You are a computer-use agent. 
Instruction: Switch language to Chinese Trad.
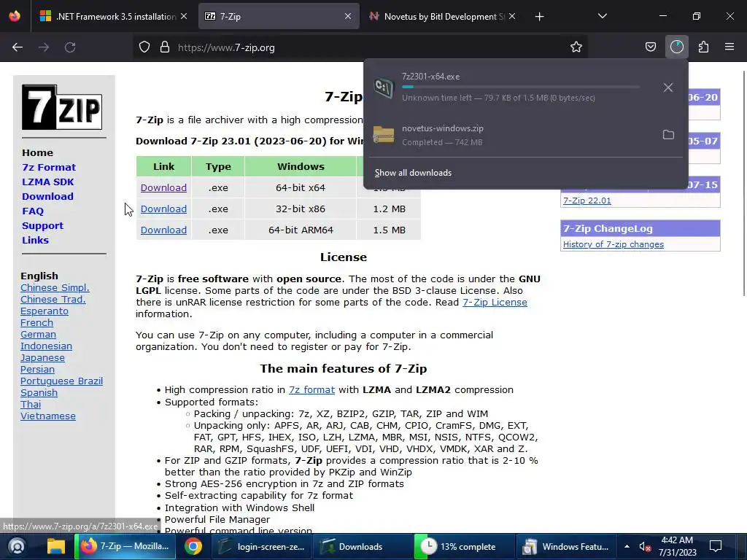pyautogui.click(x=53, y=300)
